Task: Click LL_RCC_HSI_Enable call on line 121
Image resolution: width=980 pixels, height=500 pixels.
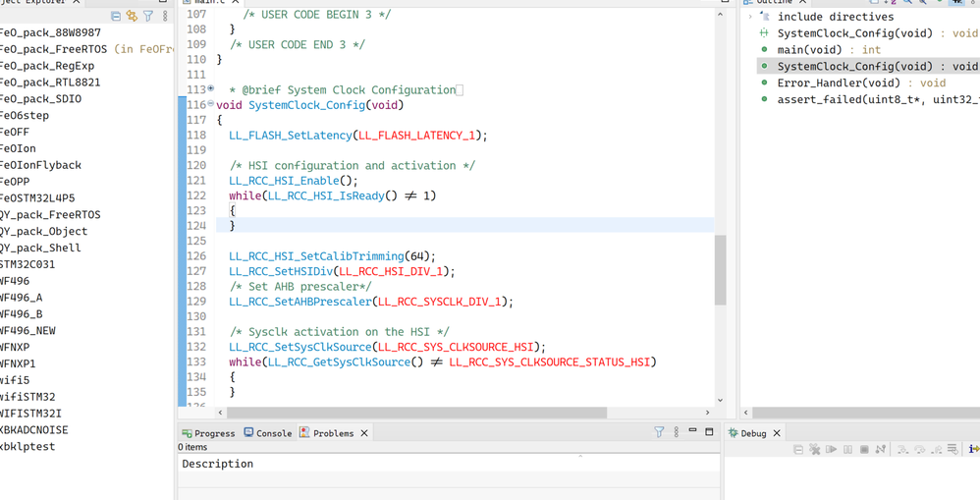Action: pos(285,181)
